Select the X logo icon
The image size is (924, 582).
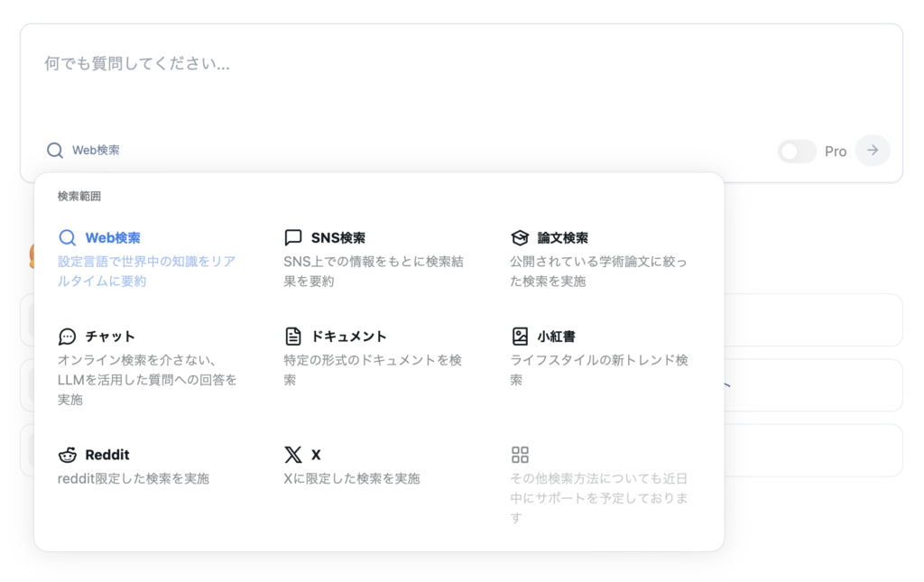click(x=293, y=455)
